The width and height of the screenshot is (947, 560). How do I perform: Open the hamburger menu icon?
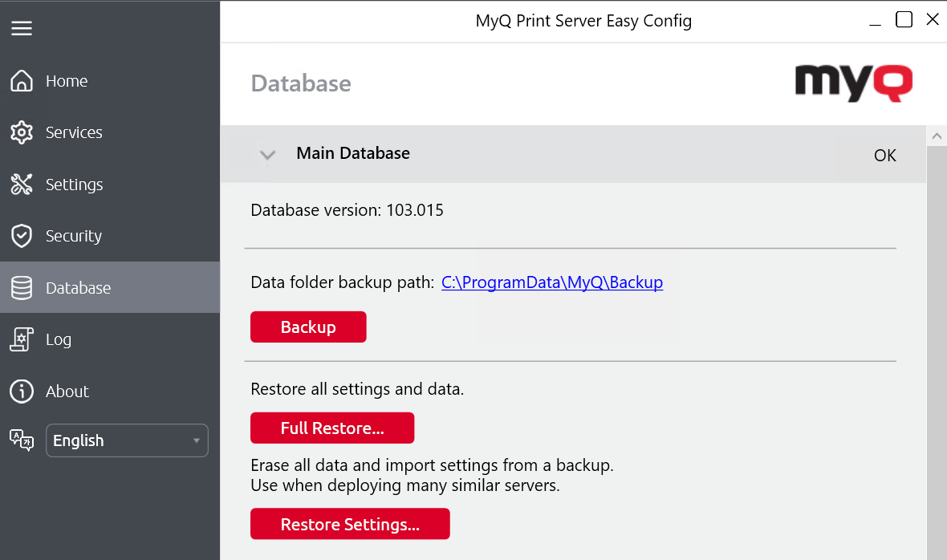coord(22,28)
